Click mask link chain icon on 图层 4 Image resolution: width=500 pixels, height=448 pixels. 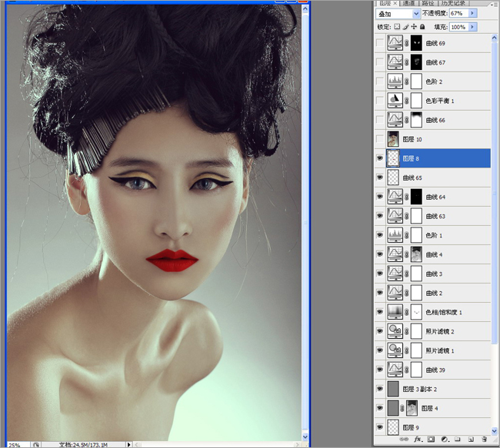click(402, 408)
